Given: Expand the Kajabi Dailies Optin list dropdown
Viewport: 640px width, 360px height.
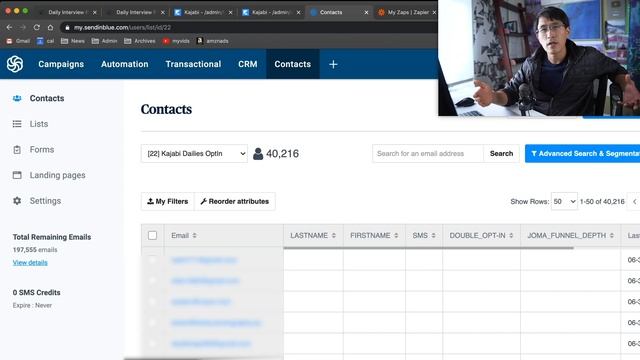Looking at the screenshot, I should (x=194, y=153).
